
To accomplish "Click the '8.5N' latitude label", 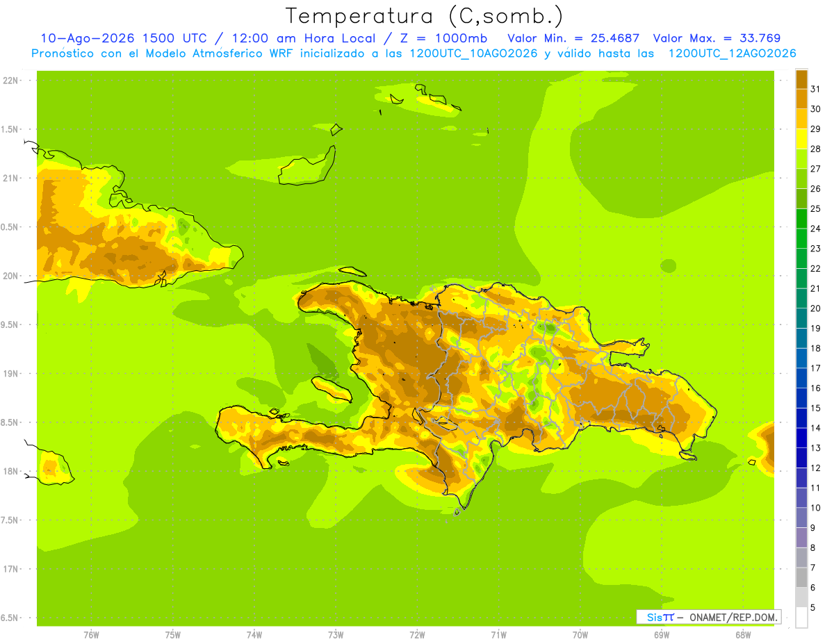I will click(x=10, y=422).
